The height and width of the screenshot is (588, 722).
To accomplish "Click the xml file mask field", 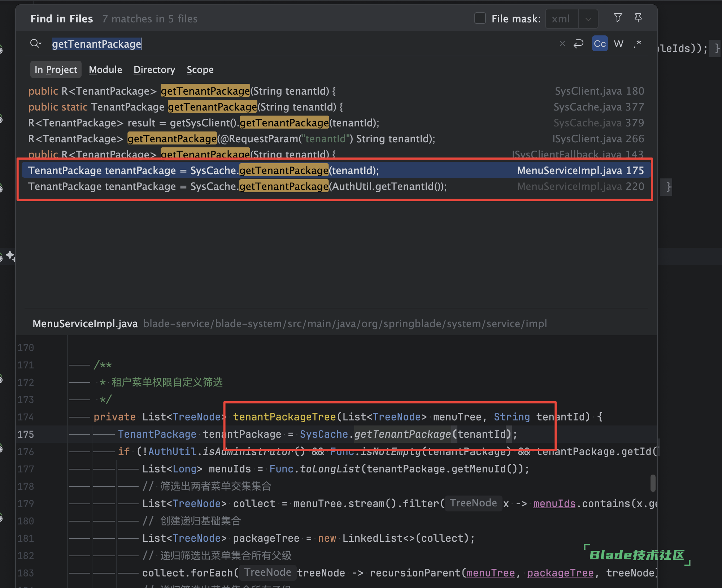I will 561,19.
